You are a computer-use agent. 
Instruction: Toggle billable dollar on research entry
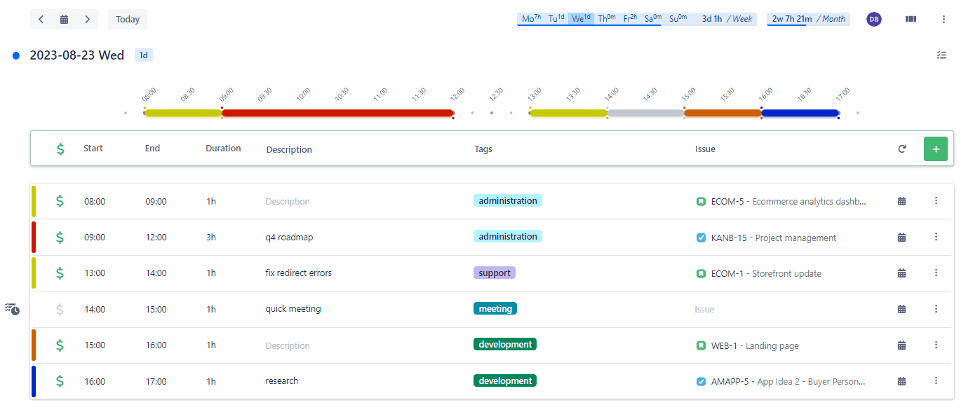(60, 381)
